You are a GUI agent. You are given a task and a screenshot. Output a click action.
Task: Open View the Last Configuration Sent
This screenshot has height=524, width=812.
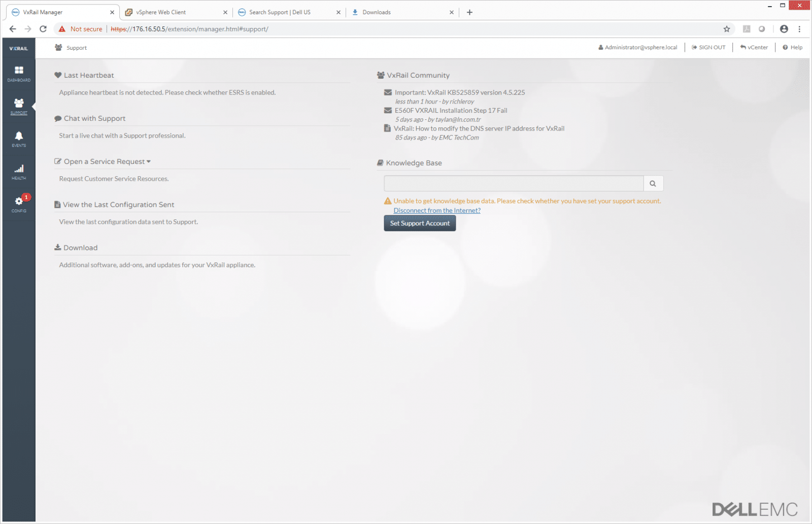point(114,205)
